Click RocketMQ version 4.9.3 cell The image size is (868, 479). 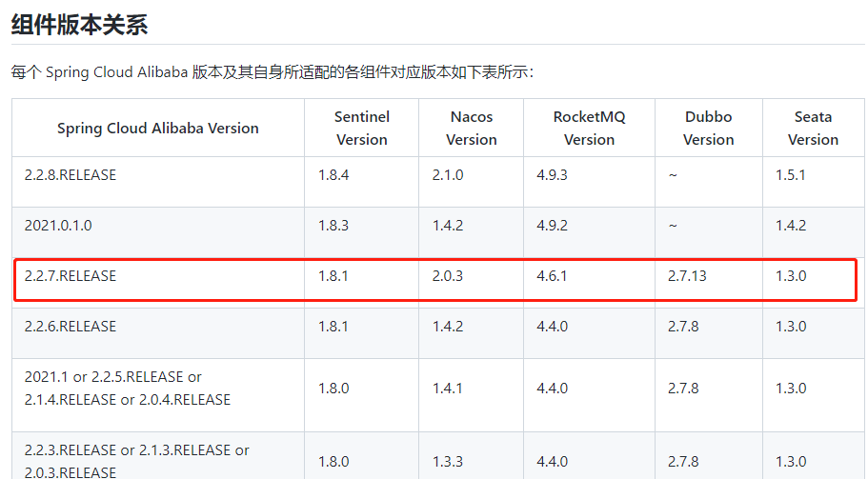pos(553,175)
